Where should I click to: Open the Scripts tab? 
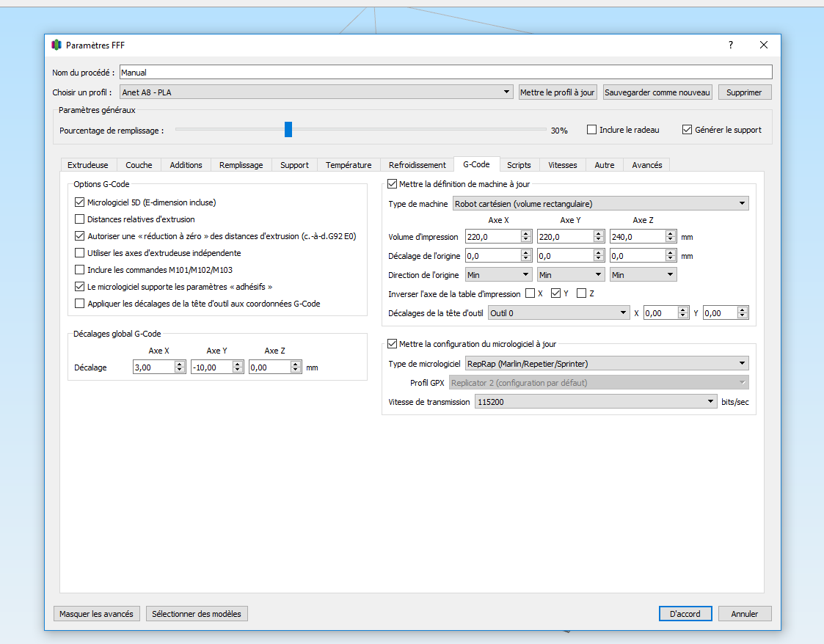(519, 165)
